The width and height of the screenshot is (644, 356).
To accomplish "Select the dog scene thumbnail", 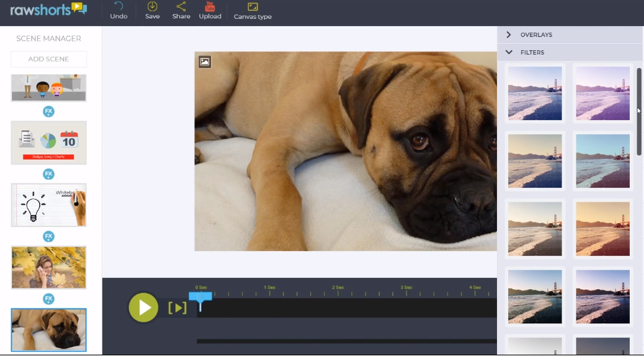I will pos(48,330).
